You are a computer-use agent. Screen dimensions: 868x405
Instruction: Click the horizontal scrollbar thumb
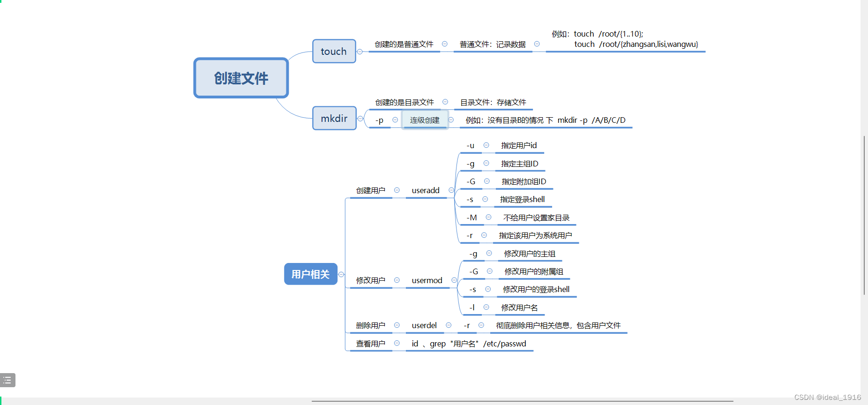523,401
